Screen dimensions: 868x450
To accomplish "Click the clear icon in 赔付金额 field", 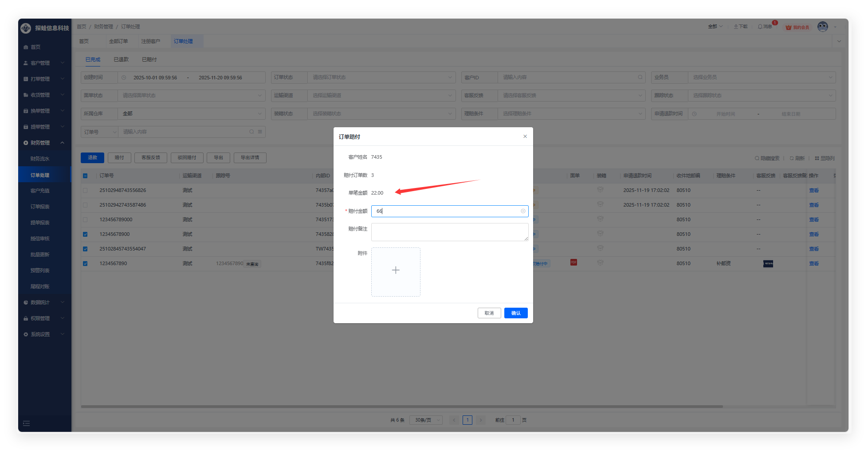I will point(523,211).
